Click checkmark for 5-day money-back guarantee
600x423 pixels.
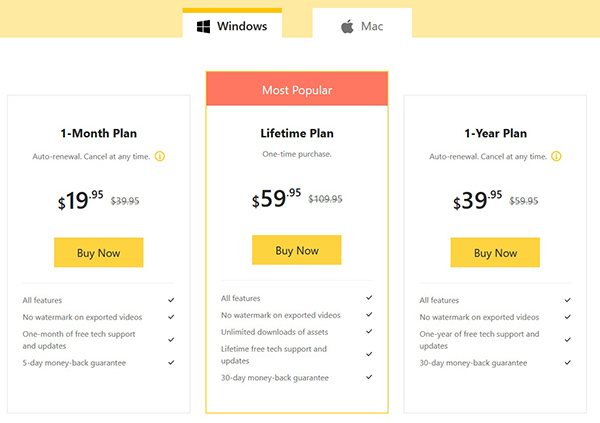click(x=171, y=363)
